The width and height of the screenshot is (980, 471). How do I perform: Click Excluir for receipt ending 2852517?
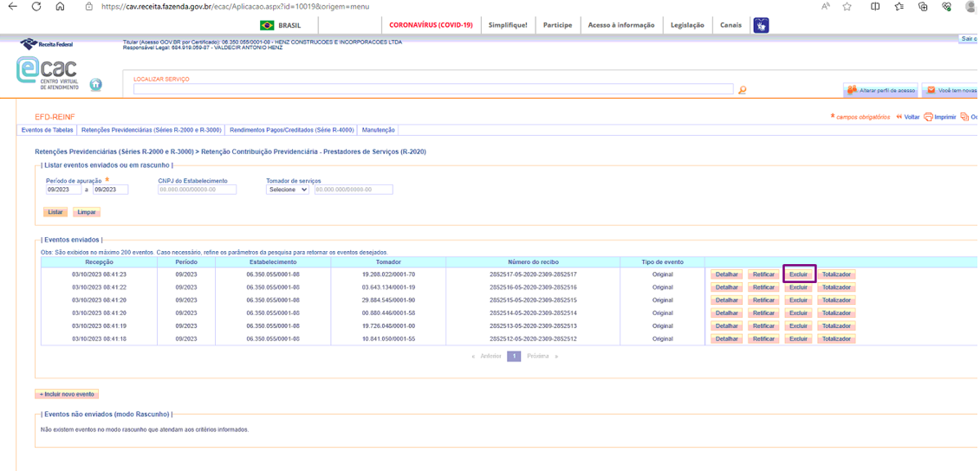click(798, 274)
